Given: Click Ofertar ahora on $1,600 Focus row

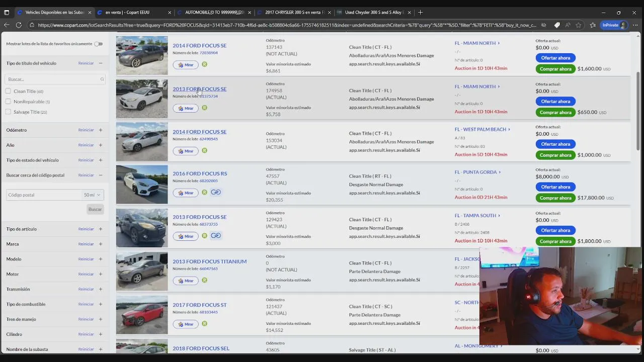Looking at the screenshot, I should 555,58.
